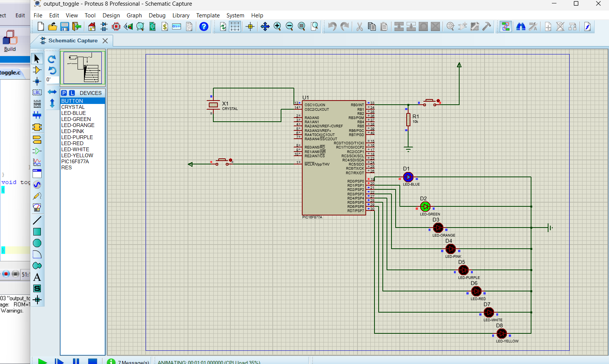Save the project with the floppy disk icon
The image size is (609, 364).
[65, 26]
